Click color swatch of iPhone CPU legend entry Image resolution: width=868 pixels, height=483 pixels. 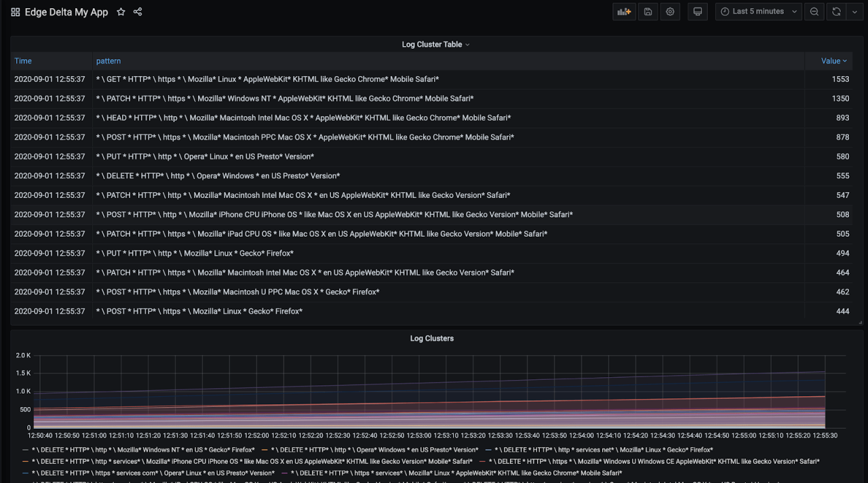coord(25,461)
